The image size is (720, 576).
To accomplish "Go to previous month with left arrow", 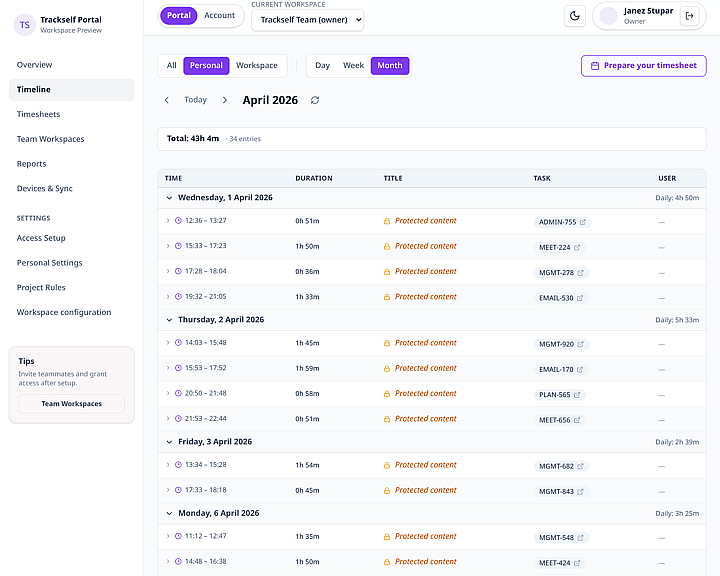I will click(x=167, y=100).
